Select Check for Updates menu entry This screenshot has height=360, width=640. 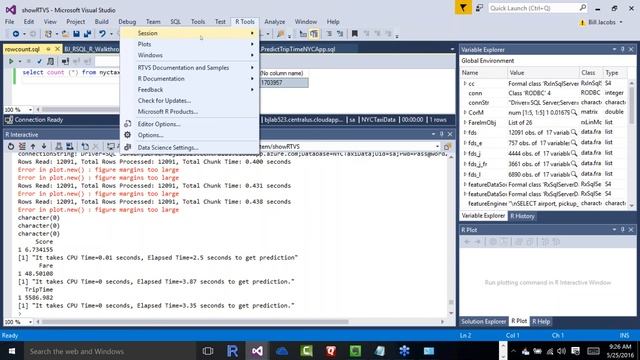(189, 100)
